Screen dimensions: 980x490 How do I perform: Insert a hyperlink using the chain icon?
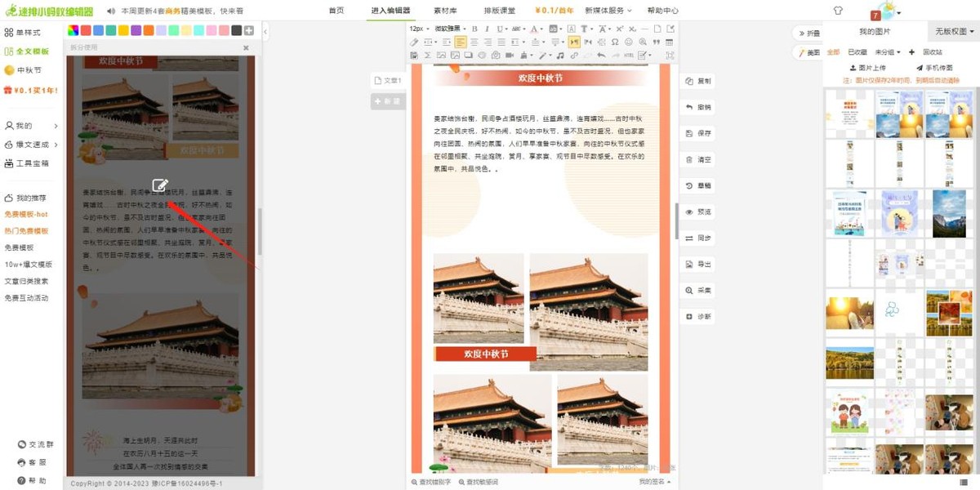(x=573, y=56)
